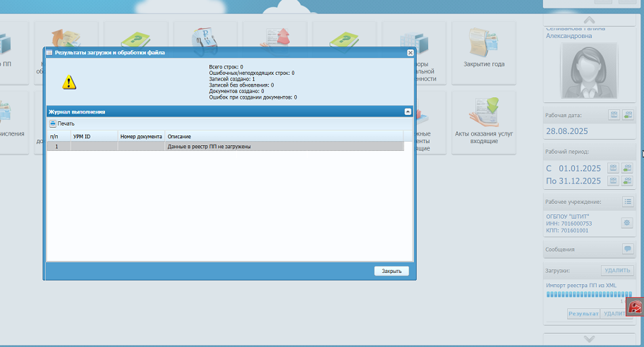The height and width of the screenshot is (347, 644).
Task: Open the Закрытие года tile
Action: tap(484, 53)
